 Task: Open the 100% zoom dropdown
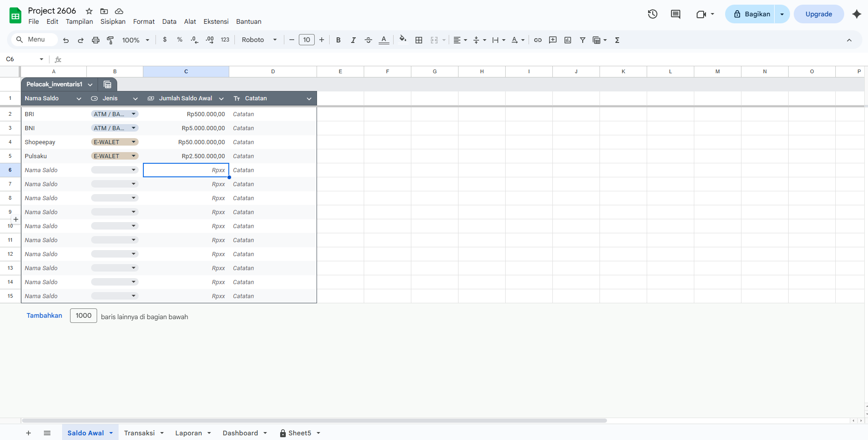[135, 40]
